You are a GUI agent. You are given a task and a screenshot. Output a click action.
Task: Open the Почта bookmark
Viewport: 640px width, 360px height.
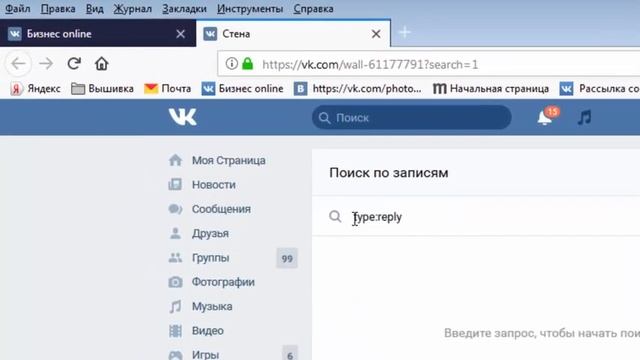[168, 89]
